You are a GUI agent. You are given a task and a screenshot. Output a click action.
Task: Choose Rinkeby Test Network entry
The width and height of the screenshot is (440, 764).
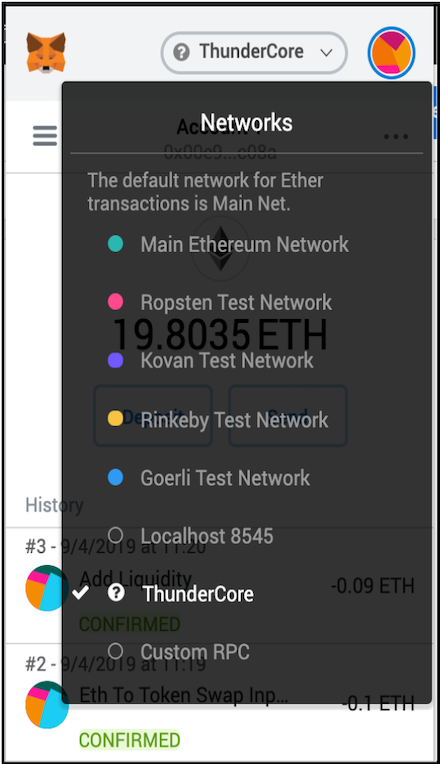click(218, 419)
